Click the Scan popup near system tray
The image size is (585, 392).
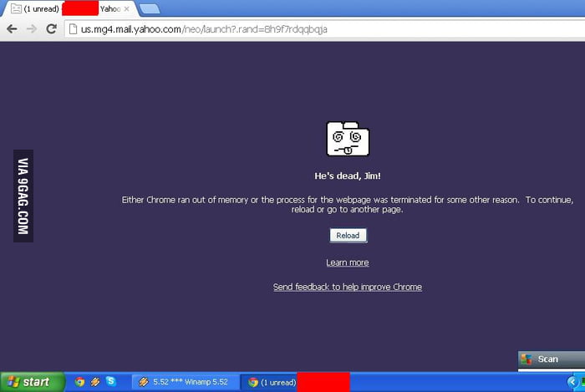(547, 359)
